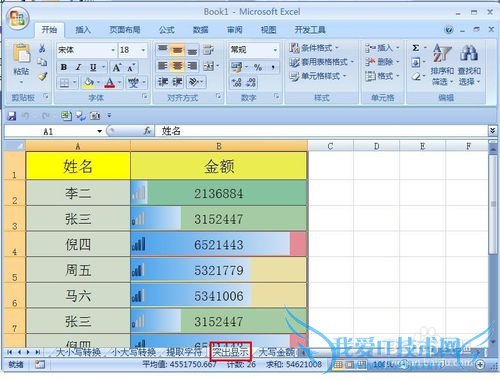Apply cell borders icon
Image resolution: width=500 pixels, height=380 pixels.
64,83
